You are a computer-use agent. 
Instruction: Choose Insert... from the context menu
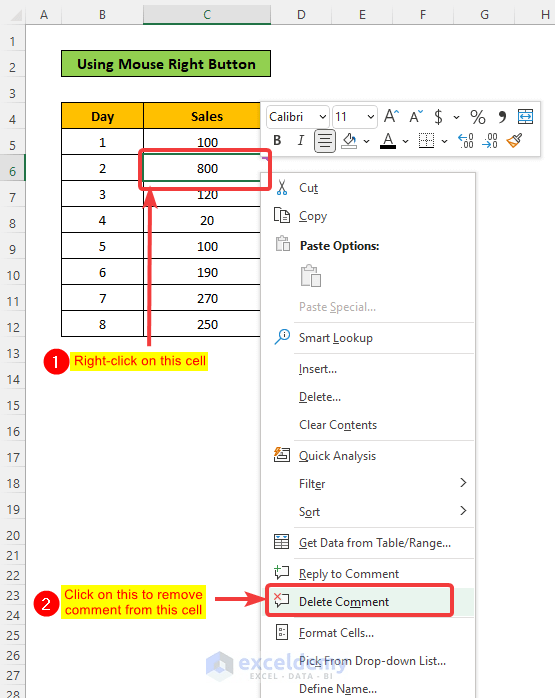point(368,369)
